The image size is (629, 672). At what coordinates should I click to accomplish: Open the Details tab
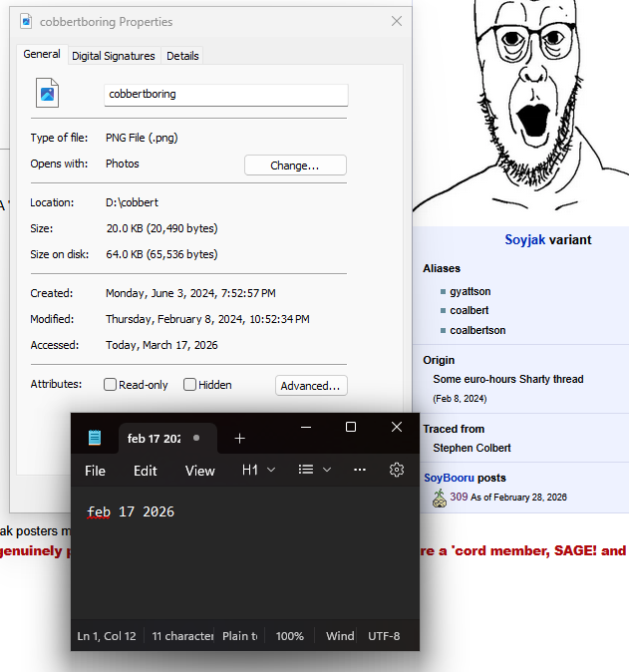182,56
